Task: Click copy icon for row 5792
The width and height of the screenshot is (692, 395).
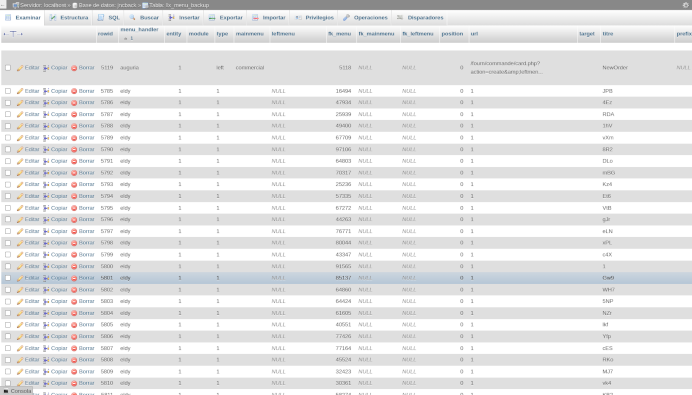Action: point(46,173)
